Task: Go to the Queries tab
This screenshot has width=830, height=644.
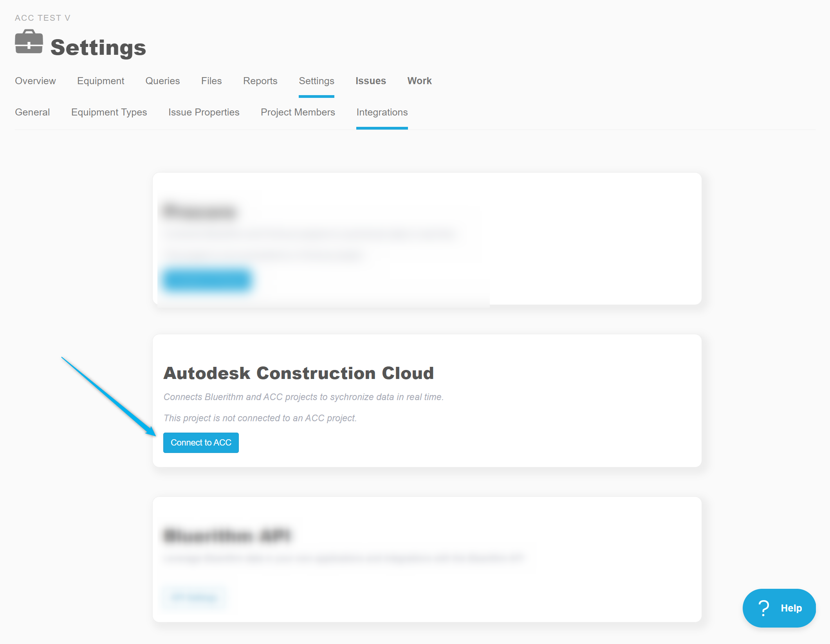Action: 162,81
